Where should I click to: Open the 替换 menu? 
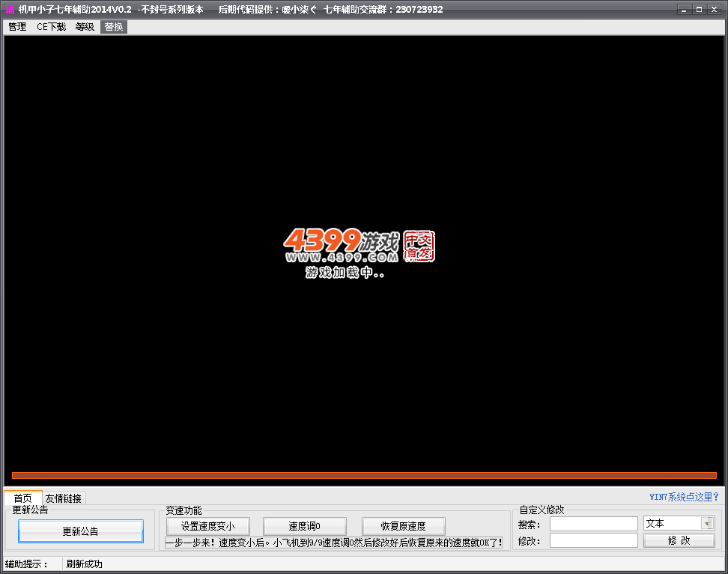(114, 27)
